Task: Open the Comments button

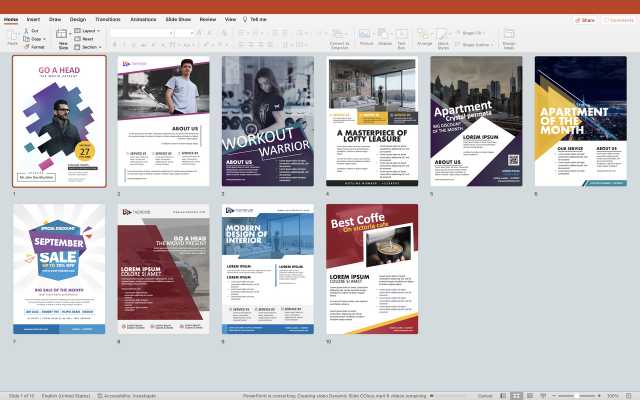Action: [620, 19]
